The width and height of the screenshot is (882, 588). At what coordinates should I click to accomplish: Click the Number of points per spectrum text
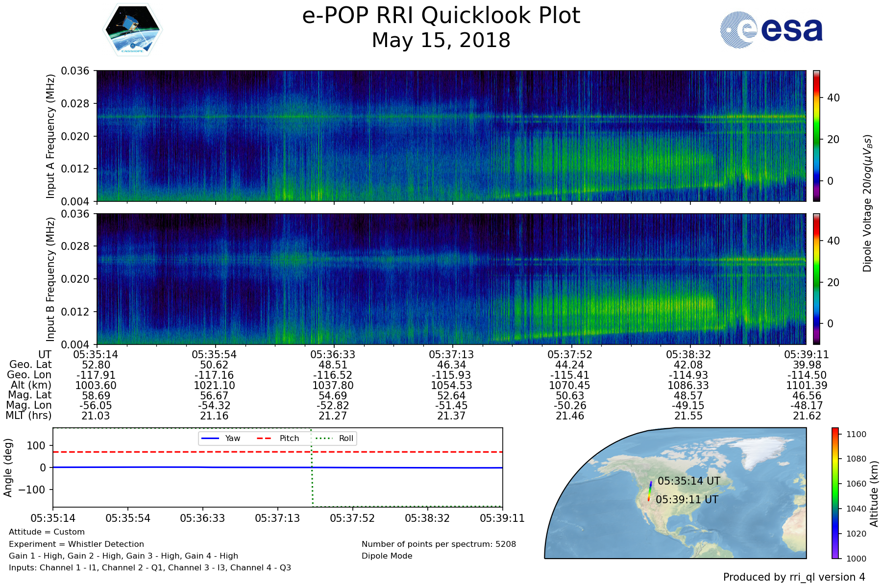tap(439, 544)
